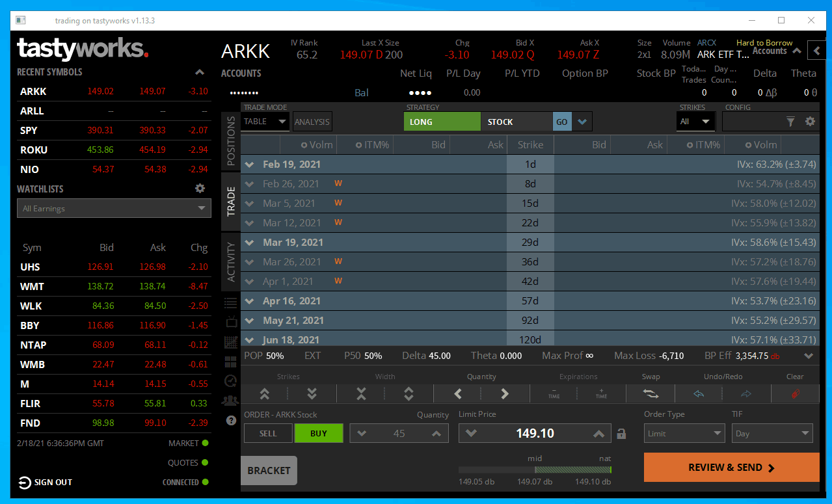832x504 pixels.
Task: Select ROKU in recent symbols
Action: click(114, 150)
